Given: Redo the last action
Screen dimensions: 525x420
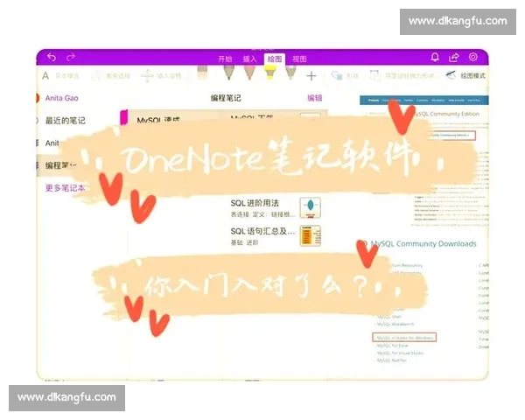Looking at the screenshot, I should pyautogui.click(x=71, y=57).
